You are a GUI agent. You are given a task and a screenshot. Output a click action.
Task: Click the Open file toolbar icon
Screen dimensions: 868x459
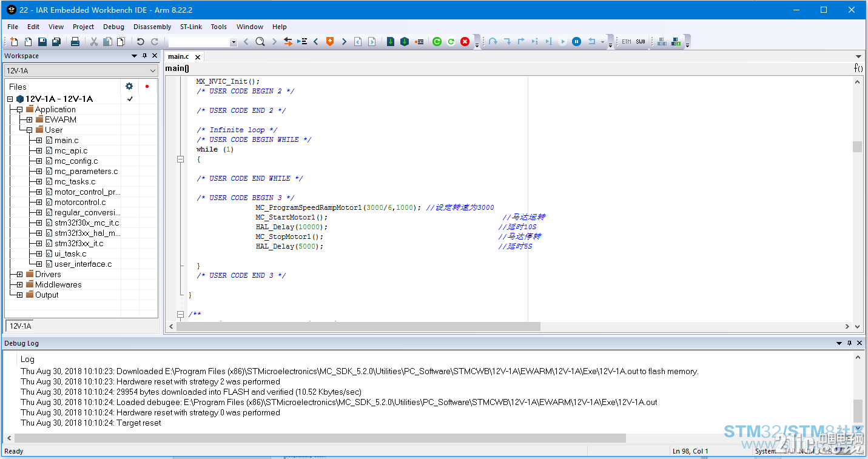[x=28, y=42]
